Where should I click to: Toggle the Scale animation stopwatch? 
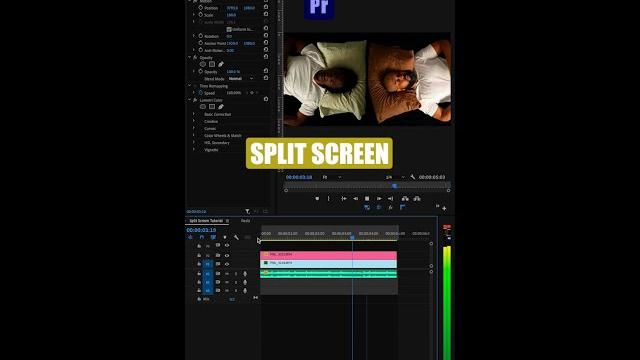click(200, 15)
